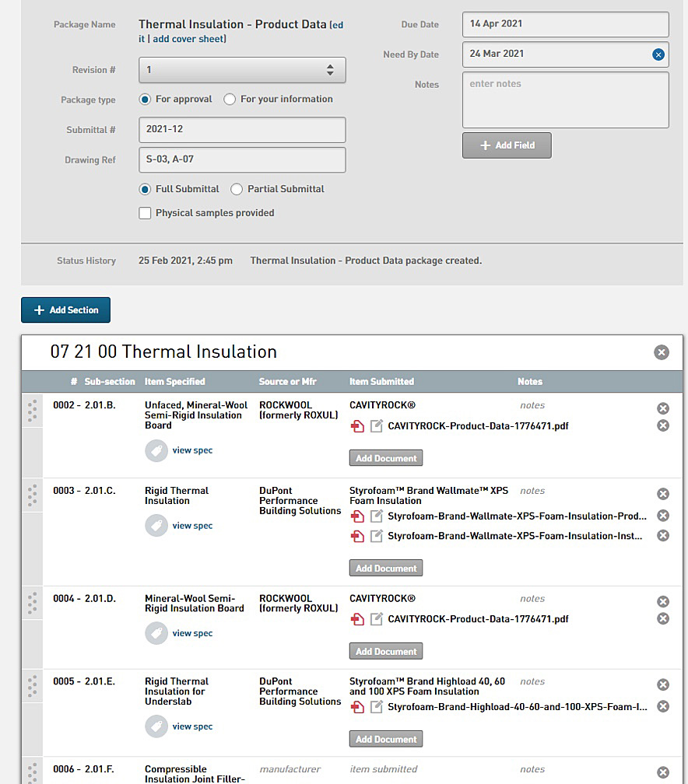Open the Revision # dropdown
Image resolution: width=688 pixels, height=784 pixels.
pyautogui.click(x=242, y=70)
